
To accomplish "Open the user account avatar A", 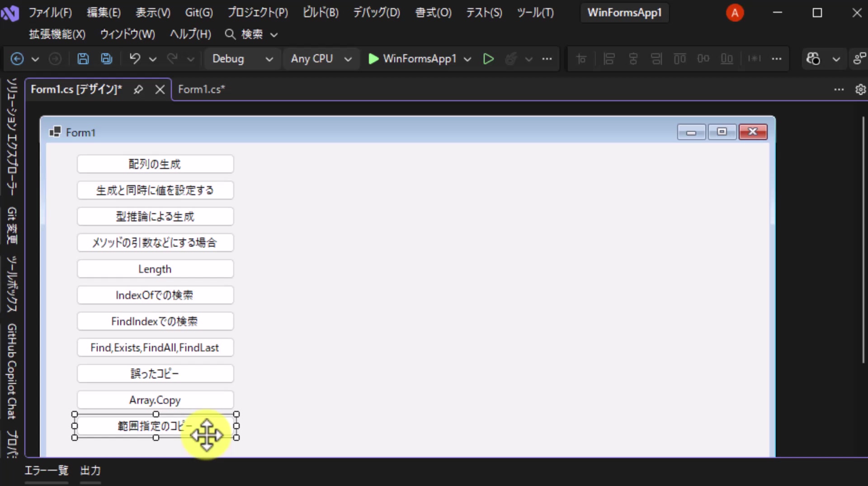I will coord(735,13).
